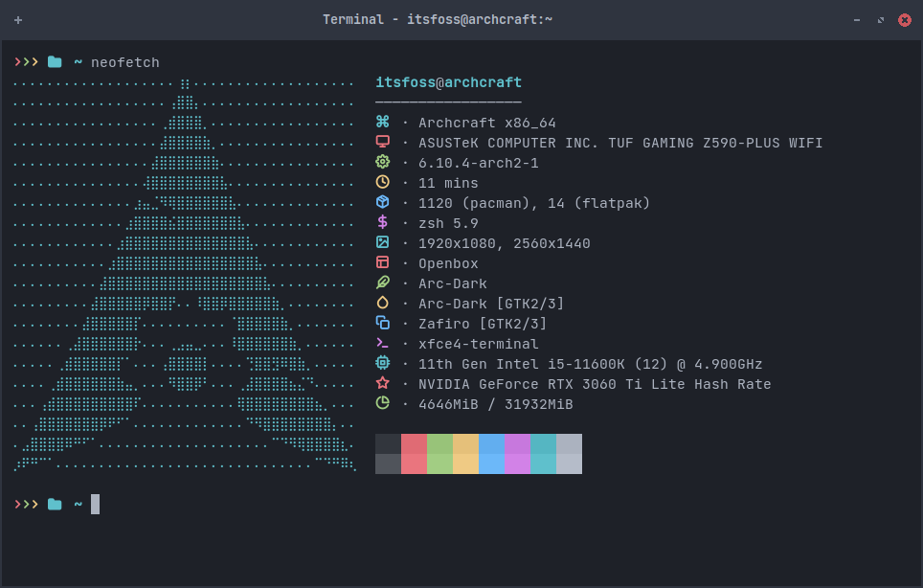Click the dollar icon next to zsh 5.9
923x588 pixels.
pyautogui.click(x=383, y=222)
